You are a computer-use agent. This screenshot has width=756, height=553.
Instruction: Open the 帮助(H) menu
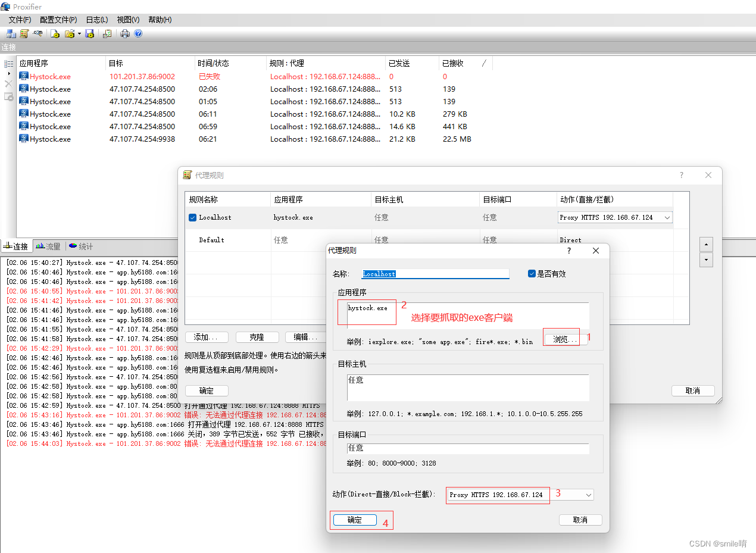tap(160, 20)
